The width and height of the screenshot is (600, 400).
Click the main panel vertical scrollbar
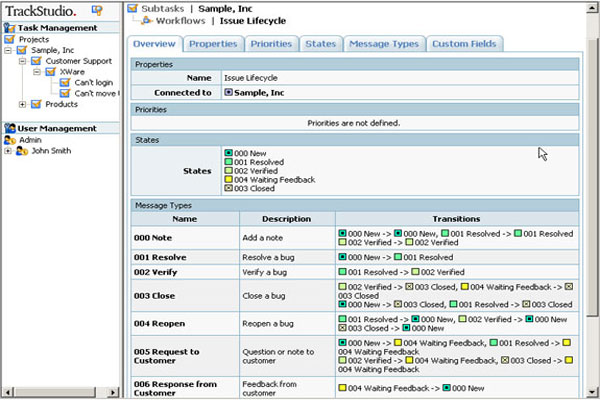pyautogui.click(x=592, y=200)
